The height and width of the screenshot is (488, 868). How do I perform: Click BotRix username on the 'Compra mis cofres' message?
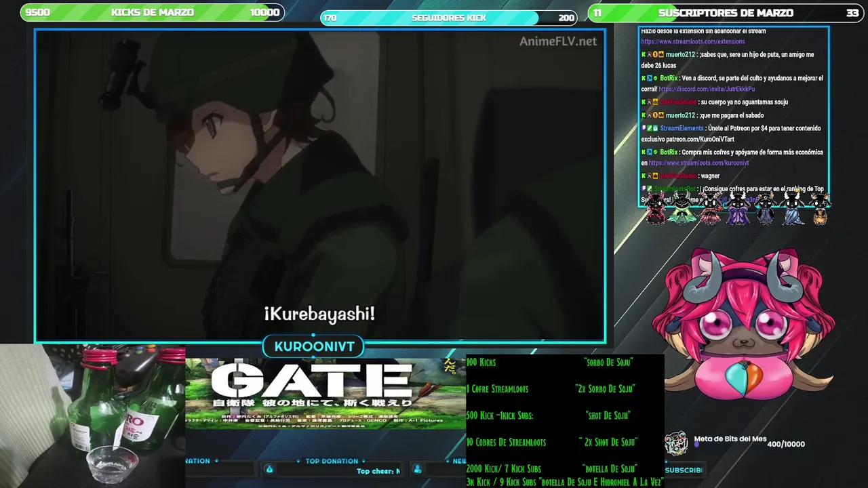[x=669, y=152]
